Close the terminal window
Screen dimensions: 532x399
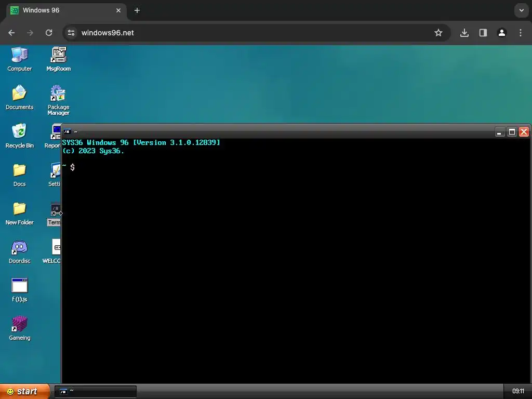click(x=524, y=132)
